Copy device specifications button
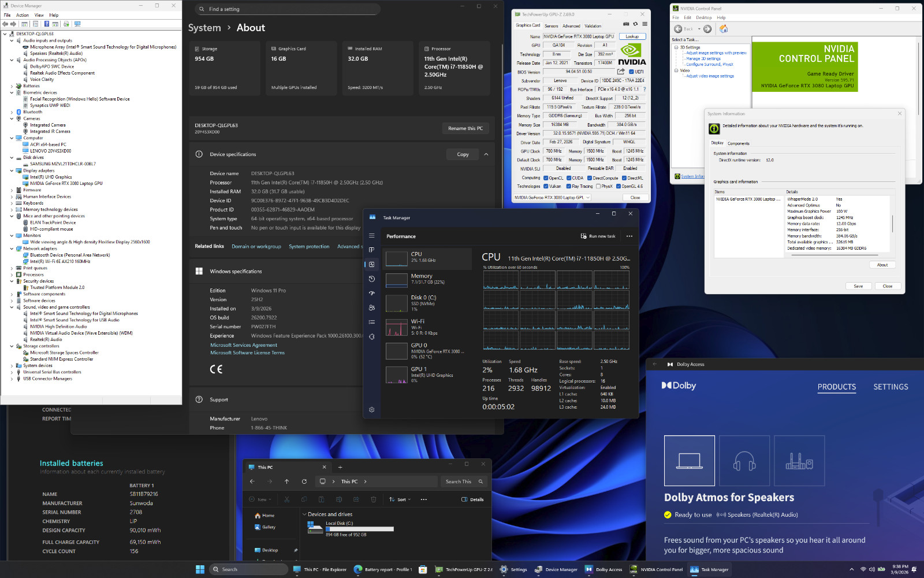 [463, 154]
